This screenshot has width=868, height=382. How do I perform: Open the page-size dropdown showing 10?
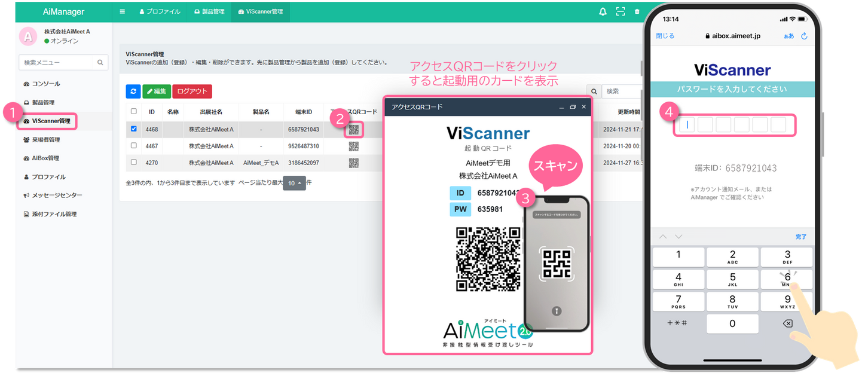point(294,183)
